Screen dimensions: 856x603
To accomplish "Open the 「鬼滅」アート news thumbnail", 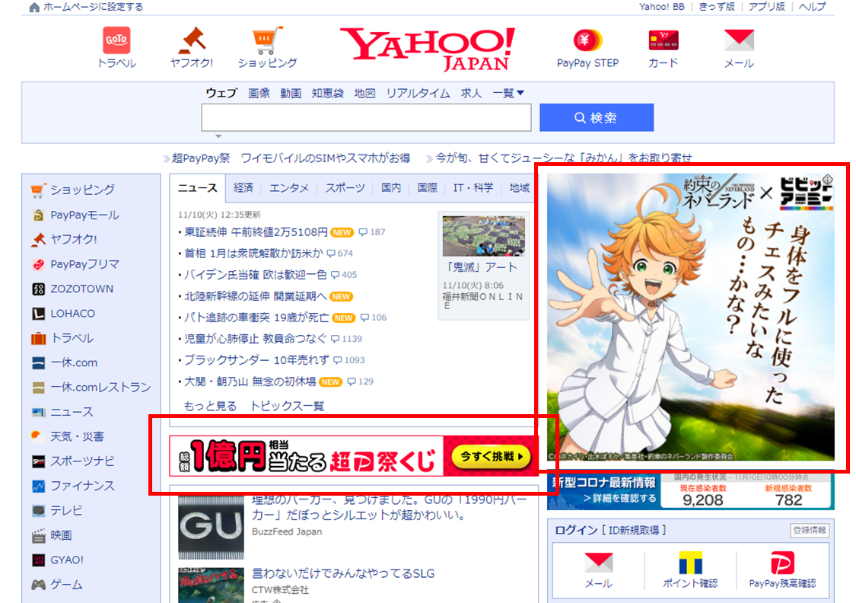I will (x=484, y=236).
